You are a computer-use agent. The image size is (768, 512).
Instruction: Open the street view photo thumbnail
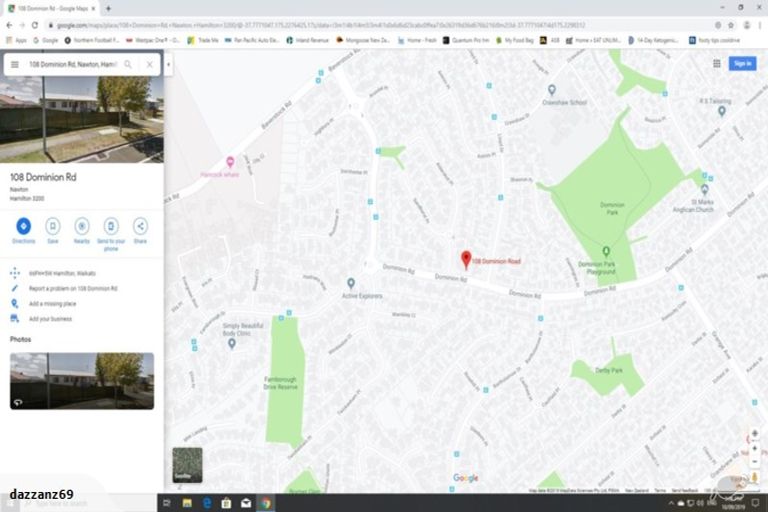click(82, 381)
